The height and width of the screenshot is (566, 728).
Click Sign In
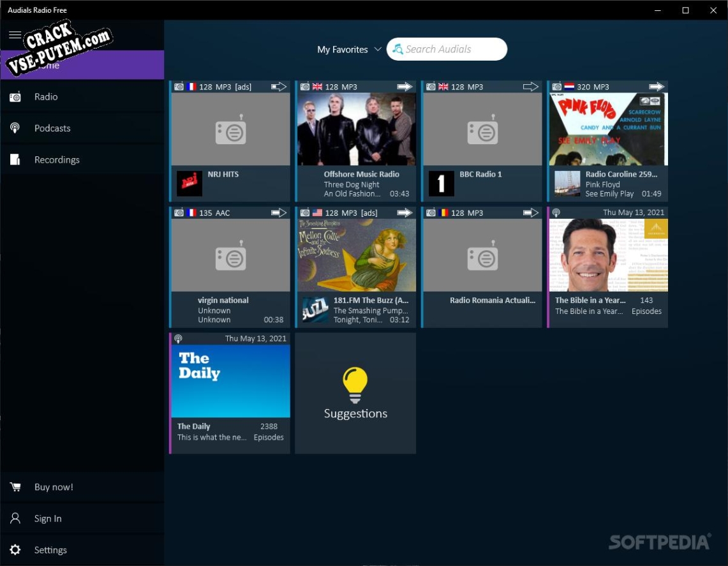point(82,519)
